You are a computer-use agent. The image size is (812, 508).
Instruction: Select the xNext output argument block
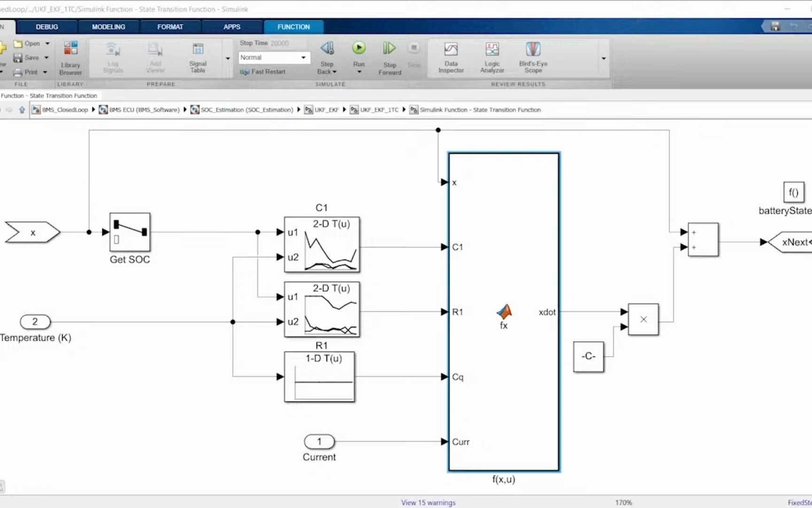point(791,242)
